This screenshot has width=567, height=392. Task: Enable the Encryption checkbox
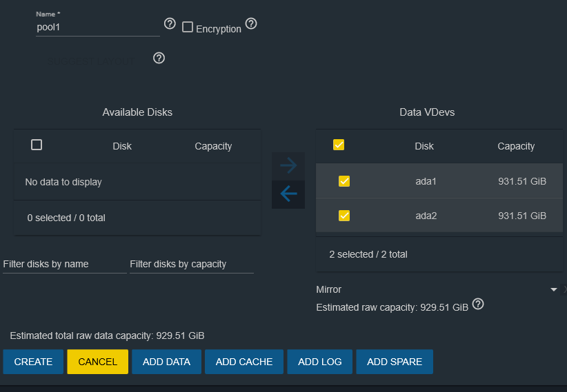tap(188, 27)
